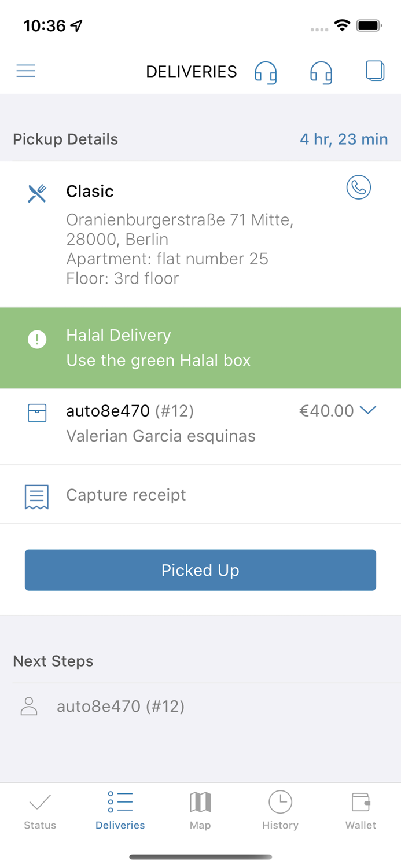This screenshot has width=401, height=868.
Task: Expand order details chevron next to €40.00
Action: (x=368, y=410)
